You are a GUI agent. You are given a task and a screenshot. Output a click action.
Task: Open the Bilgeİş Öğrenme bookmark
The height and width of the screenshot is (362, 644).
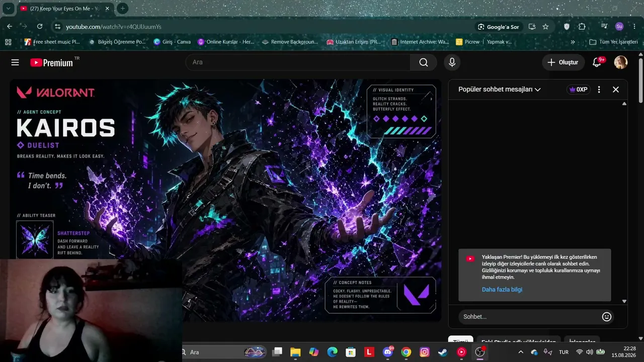(x=117, y=42)
